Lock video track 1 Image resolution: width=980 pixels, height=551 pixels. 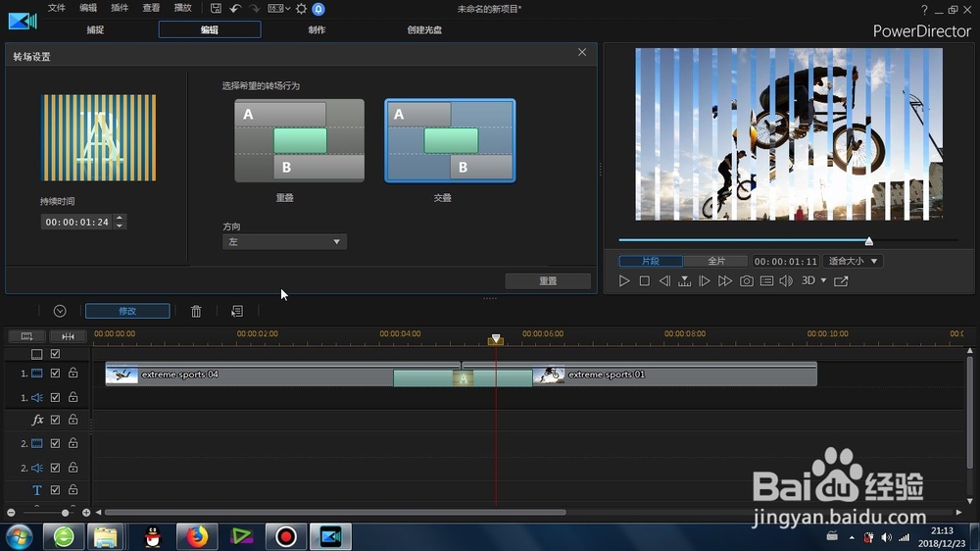73,373
